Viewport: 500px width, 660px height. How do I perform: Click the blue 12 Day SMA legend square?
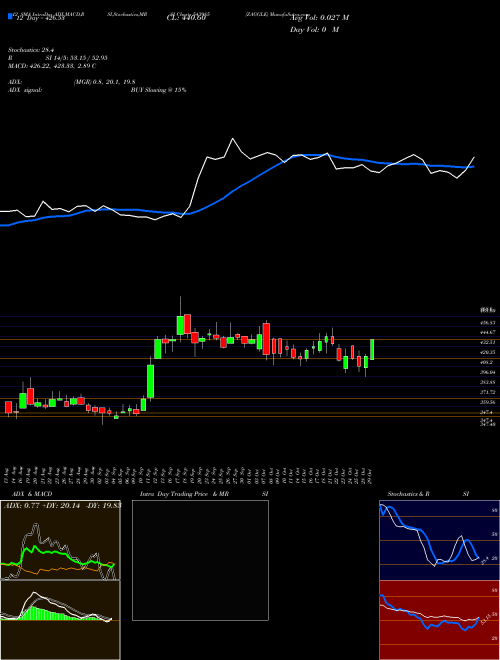[x=10, y=16]
